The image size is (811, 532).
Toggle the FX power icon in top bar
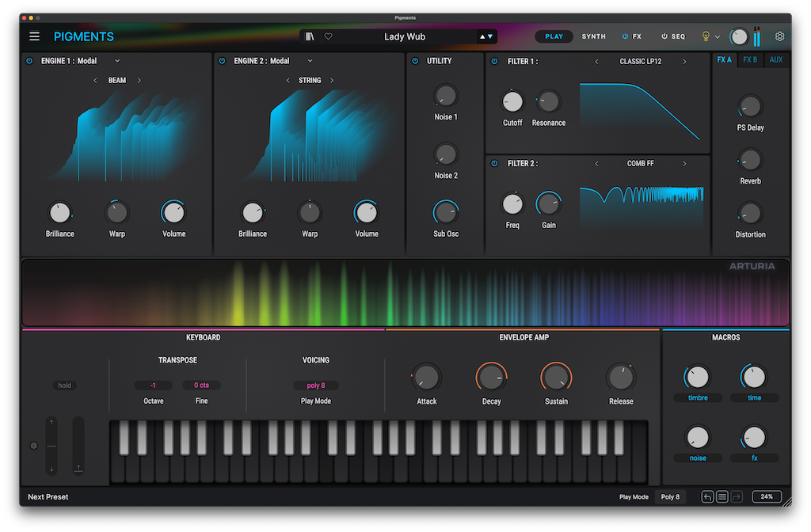[625, 36]
